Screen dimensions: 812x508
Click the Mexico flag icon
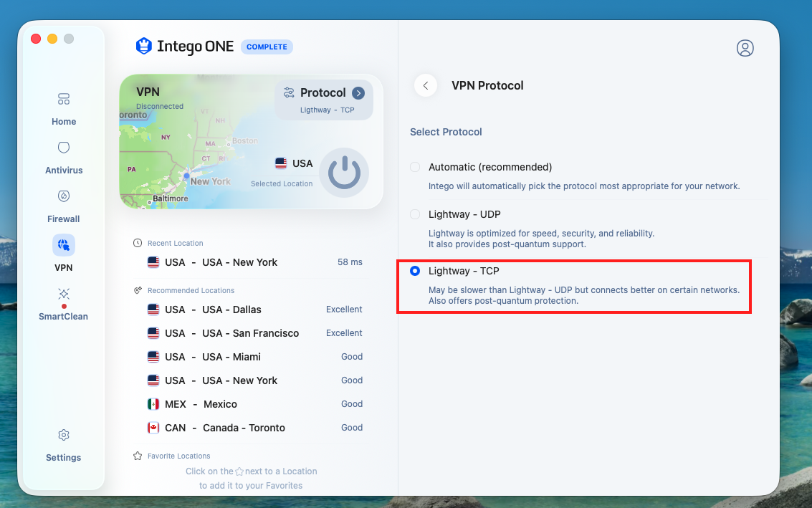tap(153, 404)
